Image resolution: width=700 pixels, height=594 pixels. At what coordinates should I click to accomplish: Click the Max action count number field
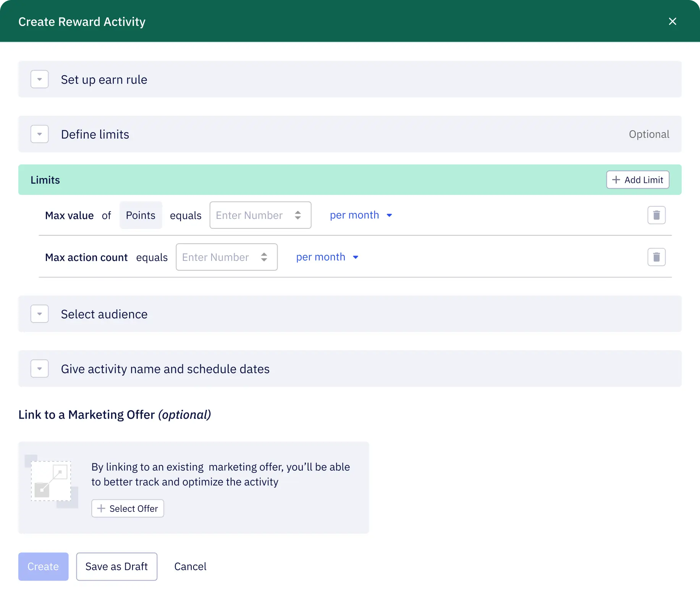click(215, 257)
